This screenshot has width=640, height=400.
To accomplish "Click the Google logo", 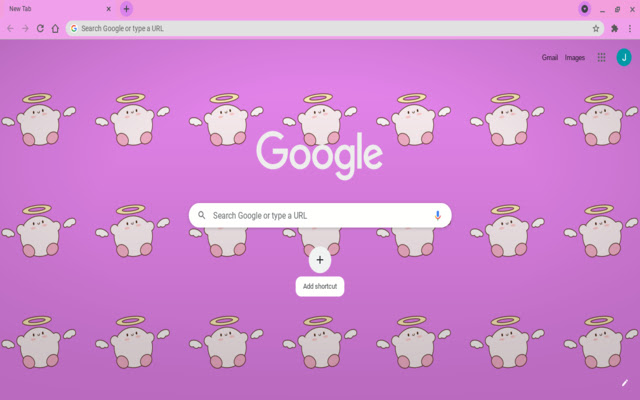I will 320,155.
